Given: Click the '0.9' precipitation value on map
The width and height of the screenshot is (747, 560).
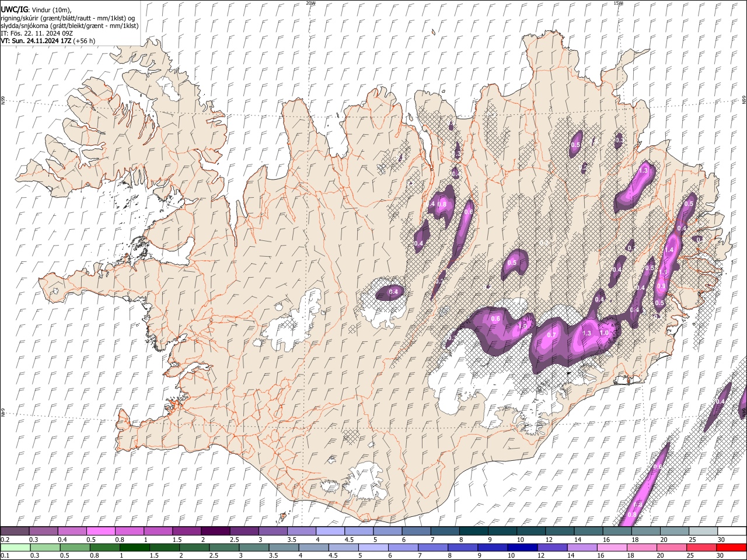Looking at the screenshot, I should pos(660,286).
